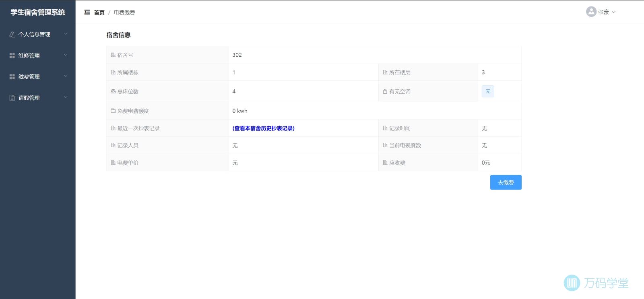Click the building icon beside 宿舍号
Screen dimensions: 644x299
(113, 55)
